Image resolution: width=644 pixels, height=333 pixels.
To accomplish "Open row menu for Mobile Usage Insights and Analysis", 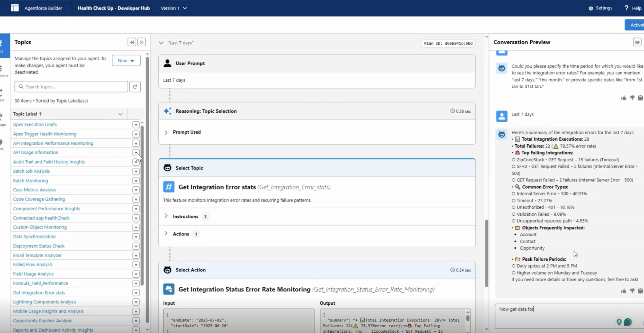I will click(136, 311).
